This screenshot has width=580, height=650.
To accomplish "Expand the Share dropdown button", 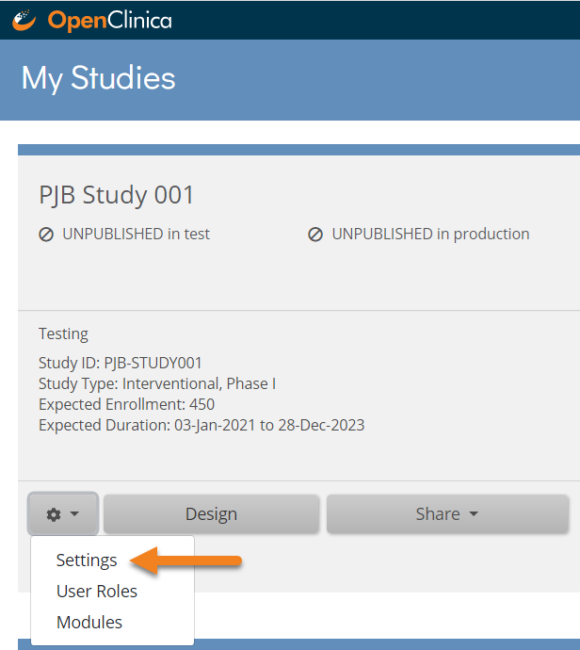I will (447, 514).
